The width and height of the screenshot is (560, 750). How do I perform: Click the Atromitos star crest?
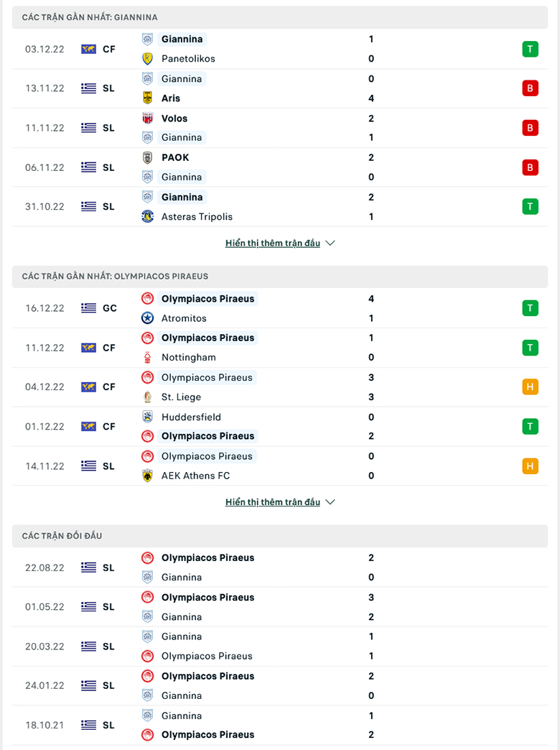click(147, 318)
